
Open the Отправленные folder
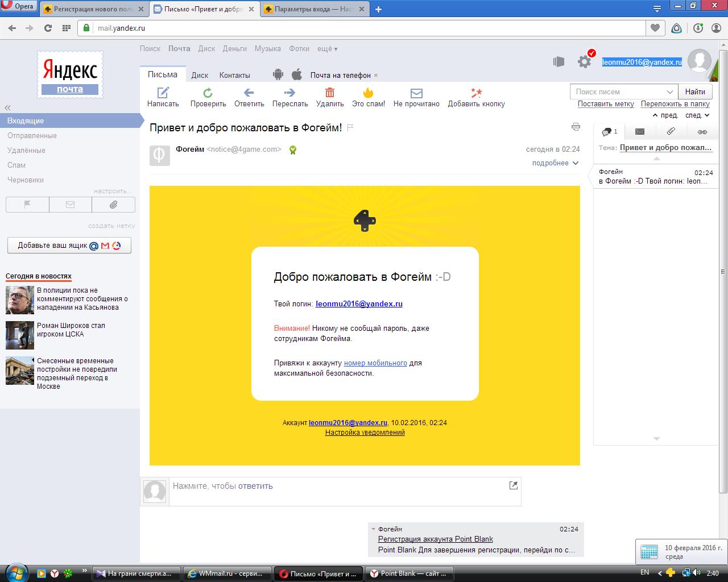coord(32,135)
